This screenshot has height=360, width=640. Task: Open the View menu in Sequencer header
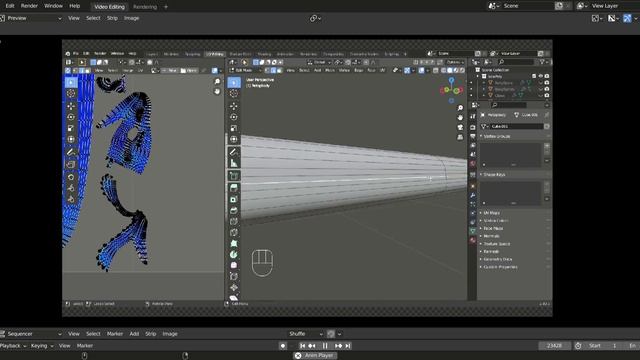click(74, 334)
